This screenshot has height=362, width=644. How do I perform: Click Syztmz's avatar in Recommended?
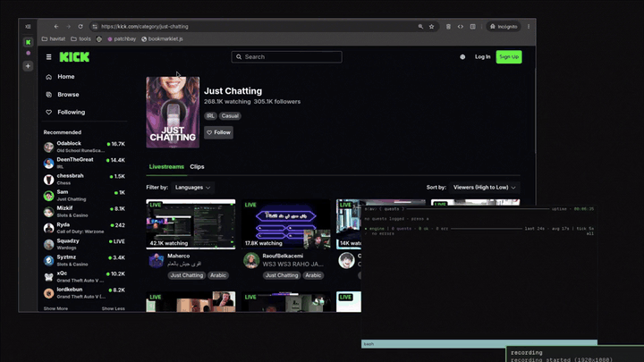(49, 261)
